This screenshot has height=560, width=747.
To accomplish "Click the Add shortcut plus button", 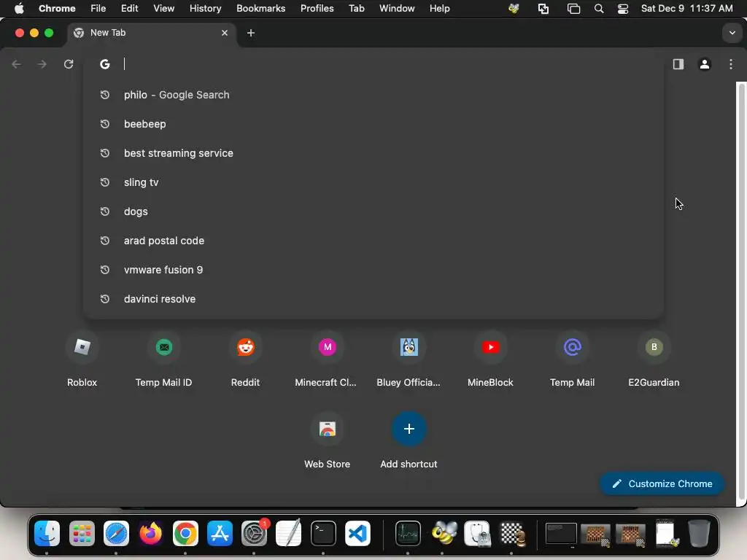I will pos(409,429).
